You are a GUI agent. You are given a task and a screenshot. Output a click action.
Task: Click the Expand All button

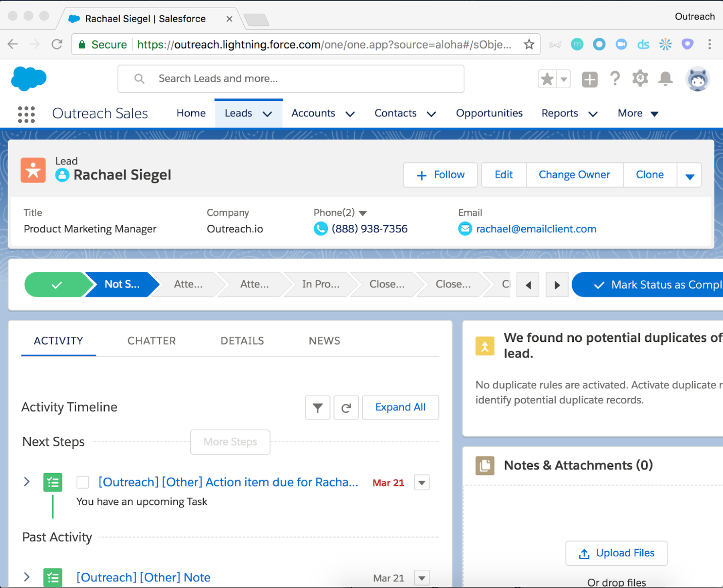[401, 407]
